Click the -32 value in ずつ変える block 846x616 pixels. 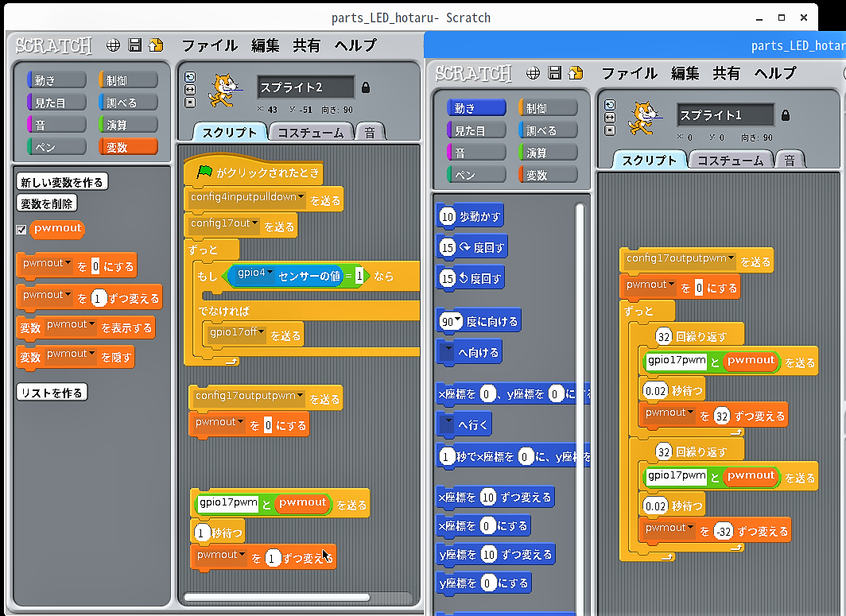point(723,532)
